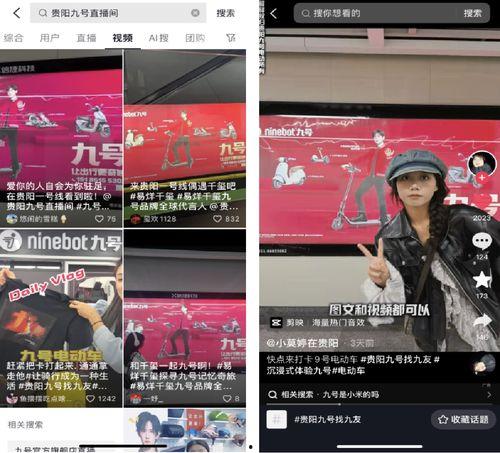500x453 pixels.
Task: Like the video with 75 likes
Action: point(99,219)
